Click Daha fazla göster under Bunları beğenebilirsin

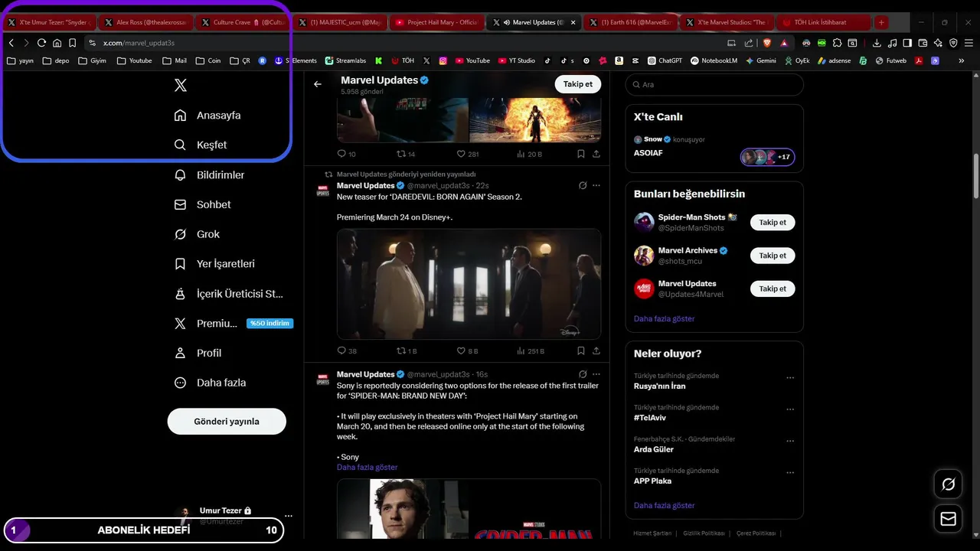pos(665,318)
